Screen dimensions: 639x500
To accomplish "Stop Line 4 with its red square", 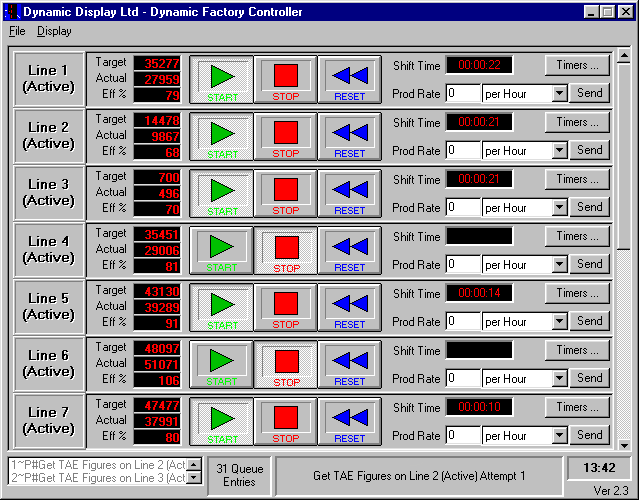I will 285,251.
